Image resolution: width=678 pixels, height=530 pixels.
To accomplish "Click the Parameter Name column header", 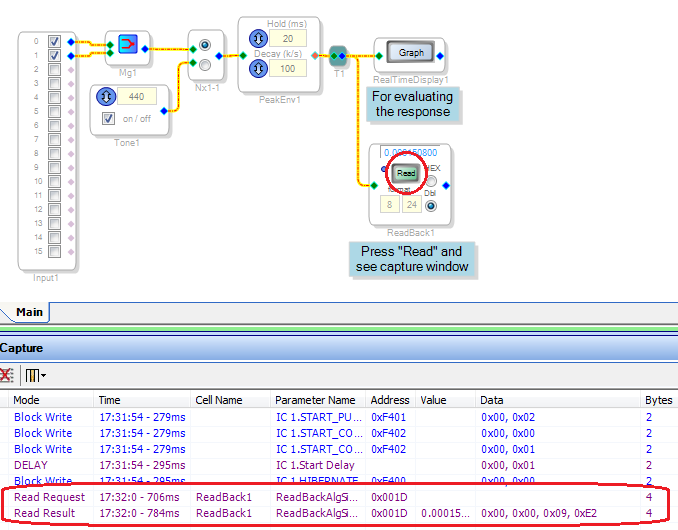I will pos(318,400).
